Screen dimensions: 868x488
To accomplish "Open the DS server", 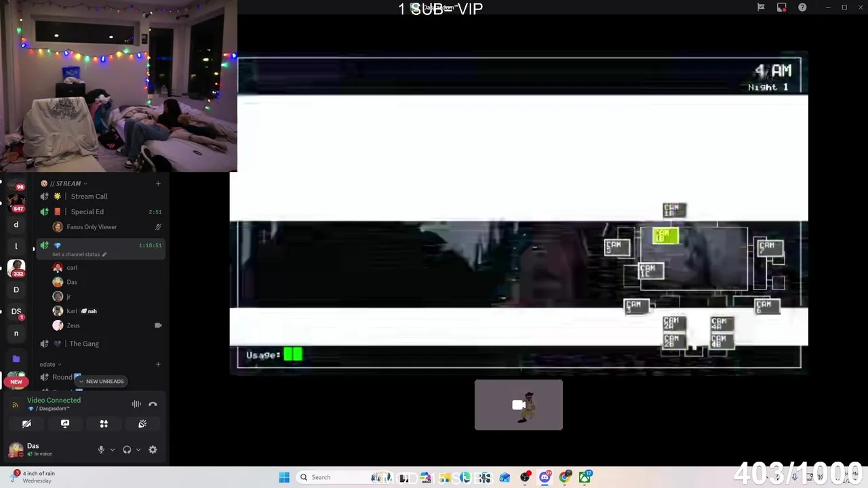I will 16,311.
